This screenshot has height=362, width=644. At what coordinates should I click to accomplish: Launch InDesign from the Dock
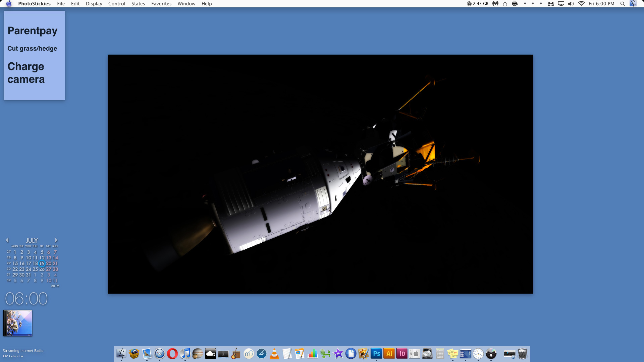tap(402, 354)
